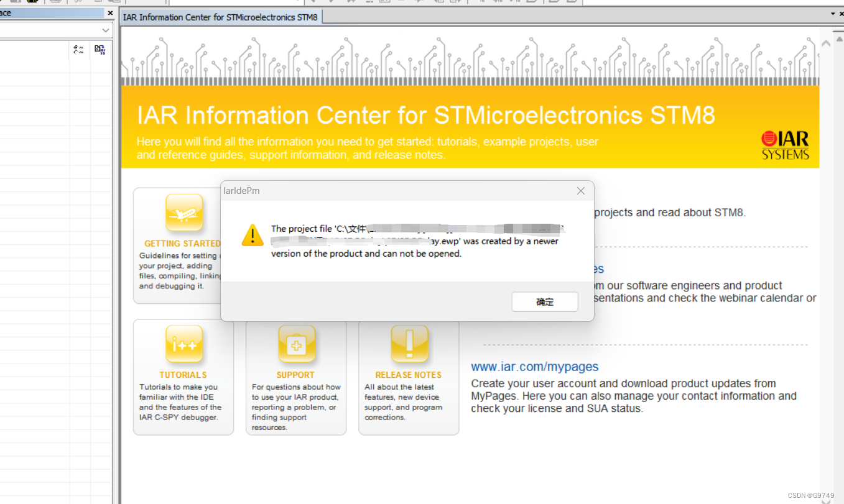Click the first workspace column header icon
This screenshot has height=504, width=844.
coord(78,50)
